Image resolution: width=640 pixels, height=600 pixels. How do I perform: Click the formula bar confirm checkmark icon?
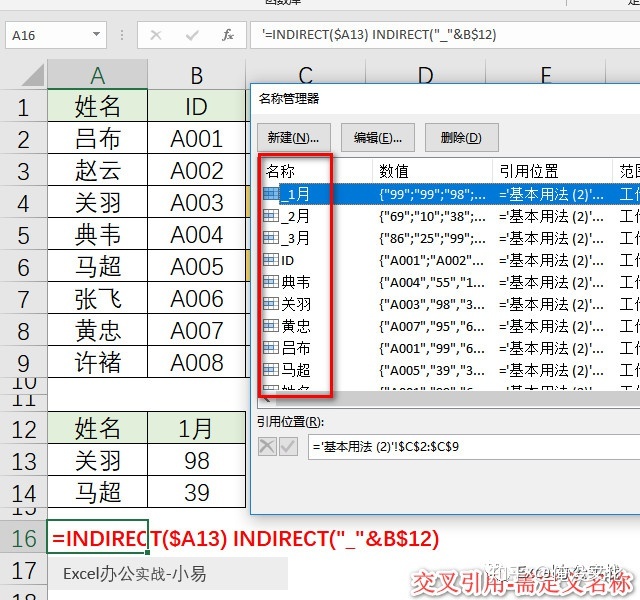point(191,35)
